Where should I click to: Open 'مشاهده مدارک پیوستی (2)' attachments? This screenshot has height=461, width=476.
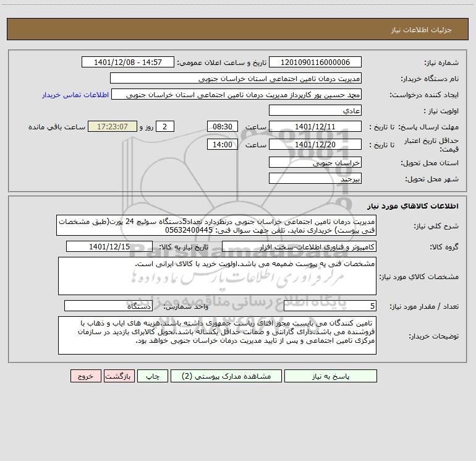coord(226,376)
